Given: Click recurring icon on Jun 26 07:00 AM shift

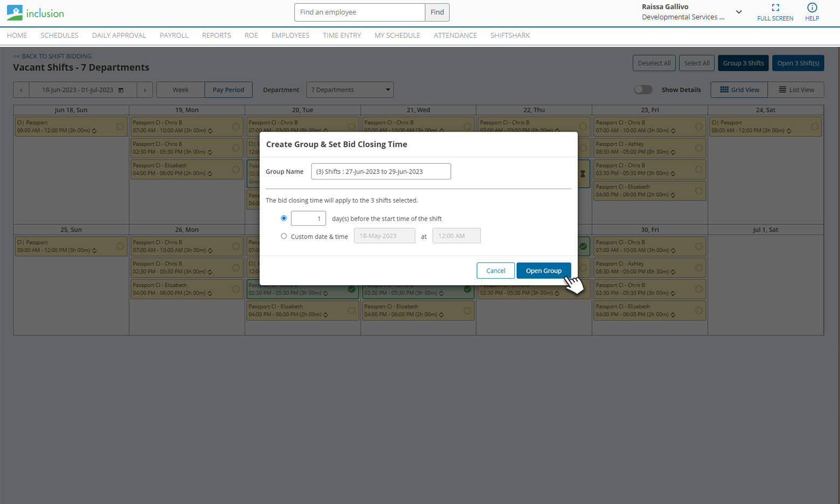Looking at the screenshot, I should (210, 251).
